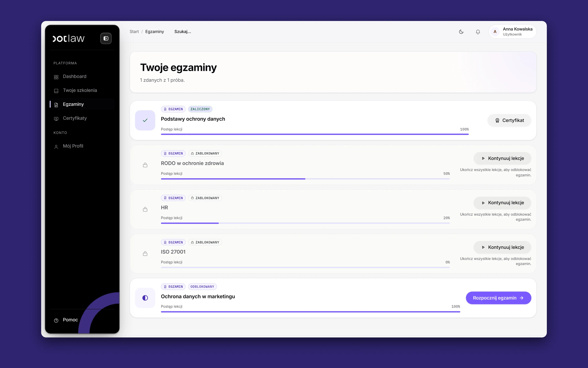Click the ZALICZONY status badge
The width and height of the screenshot is (588, 368).
200,109
